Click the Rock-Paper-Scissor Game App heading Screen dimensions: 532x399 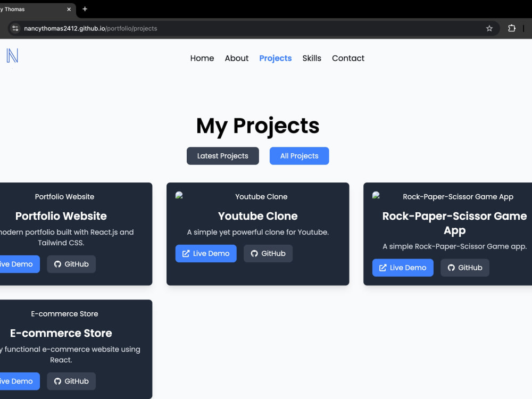[x=455, y=223]
